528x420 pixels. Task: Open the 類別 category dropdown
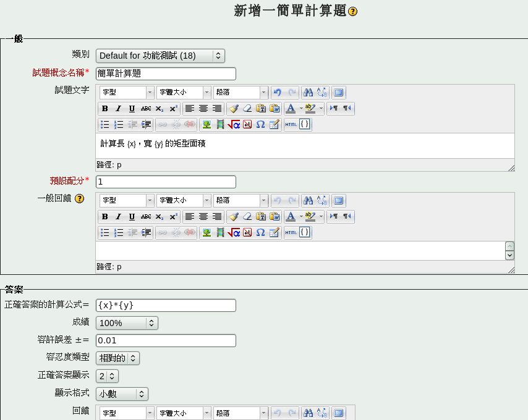(x=160, y=56)
